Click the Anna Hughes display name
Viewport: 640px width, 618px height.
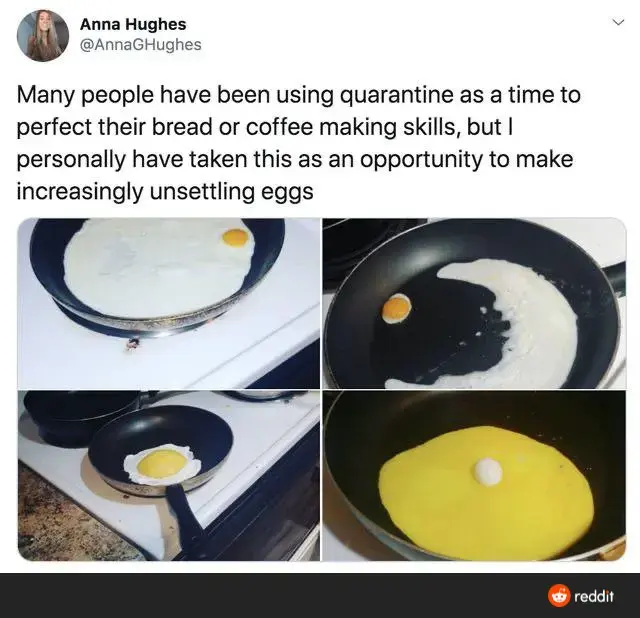133,24
